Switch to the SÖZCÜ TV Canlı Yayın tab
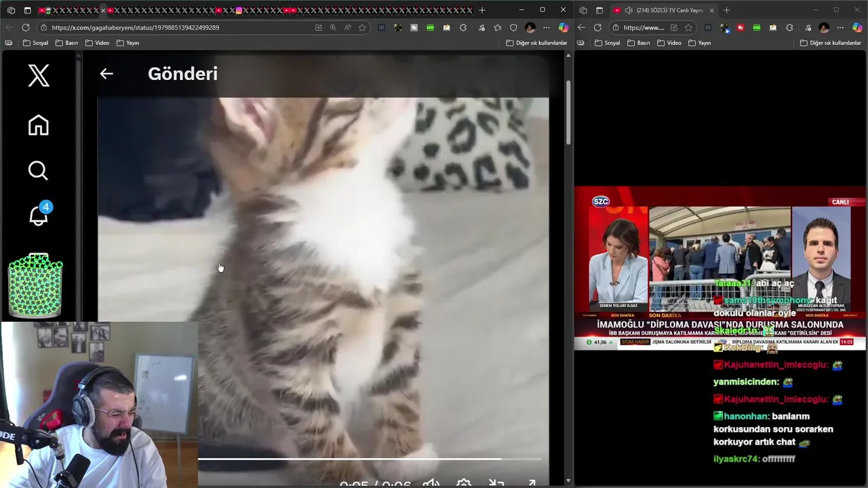 [663, 10]
